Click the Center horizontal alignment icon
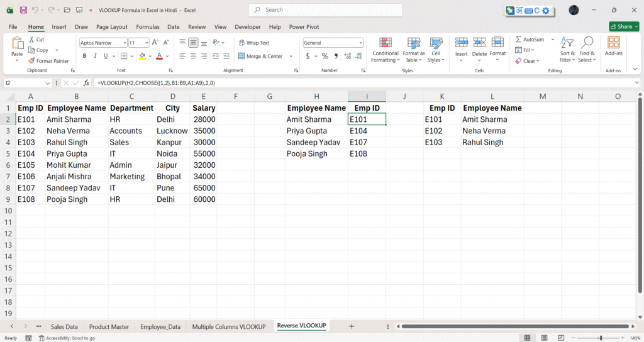The image size is (644, 342). [194, 56]
